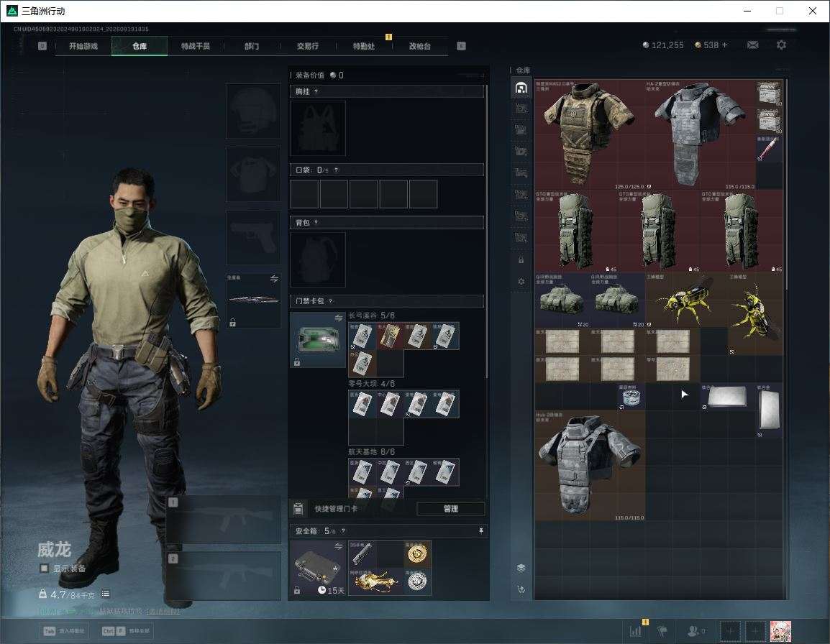
Task: Open the warehouse sidebar gear icon
Action: [521, 282]
